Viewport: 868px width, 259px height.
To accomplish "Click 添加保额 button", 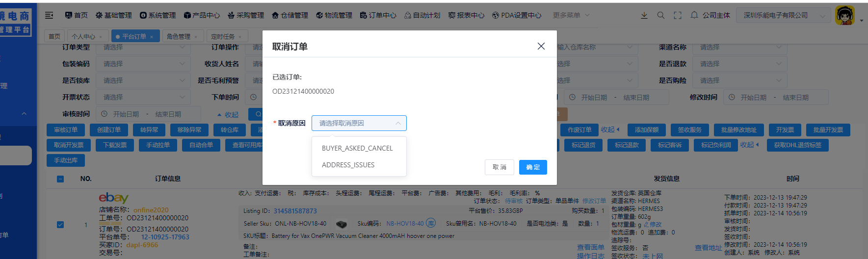I will (647, 130).
